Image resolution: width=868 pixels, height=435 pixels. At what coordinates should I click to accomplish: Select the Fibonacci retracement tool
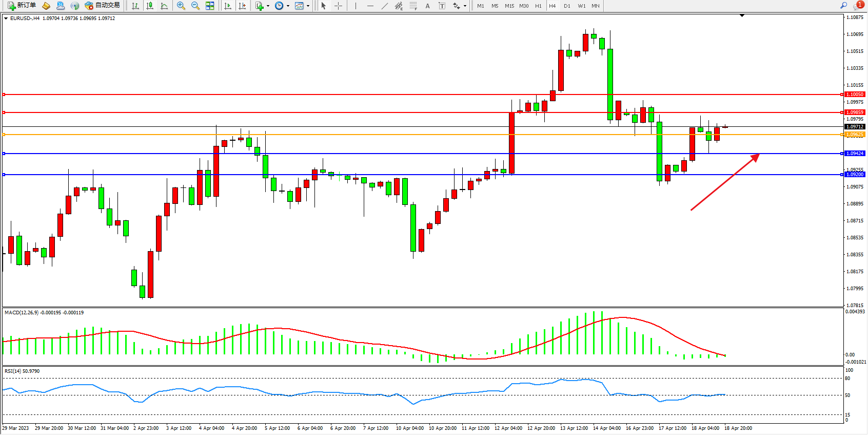pos(413,6)
